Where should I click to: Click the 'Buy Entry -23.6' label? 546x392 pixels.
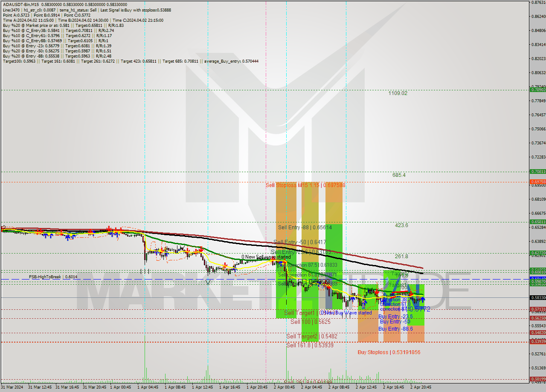pyautogui.click(x=395, y=317)
